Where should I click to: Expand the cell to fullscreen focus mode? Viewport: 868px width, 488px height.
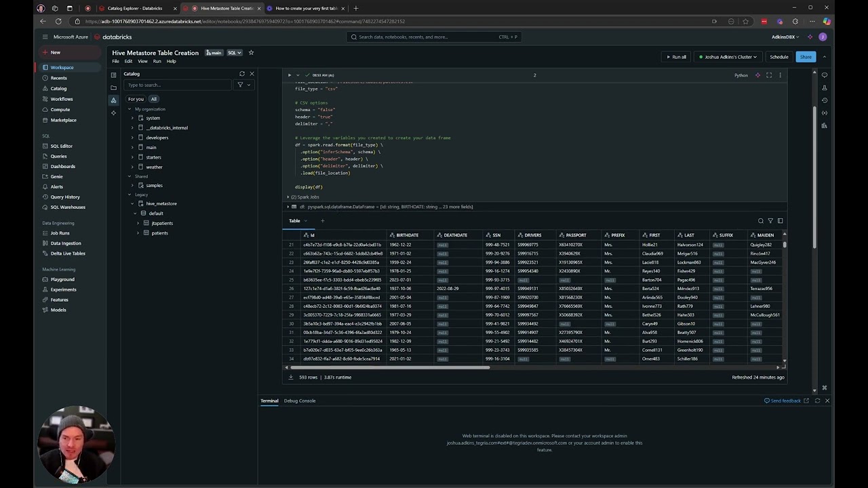769,75
